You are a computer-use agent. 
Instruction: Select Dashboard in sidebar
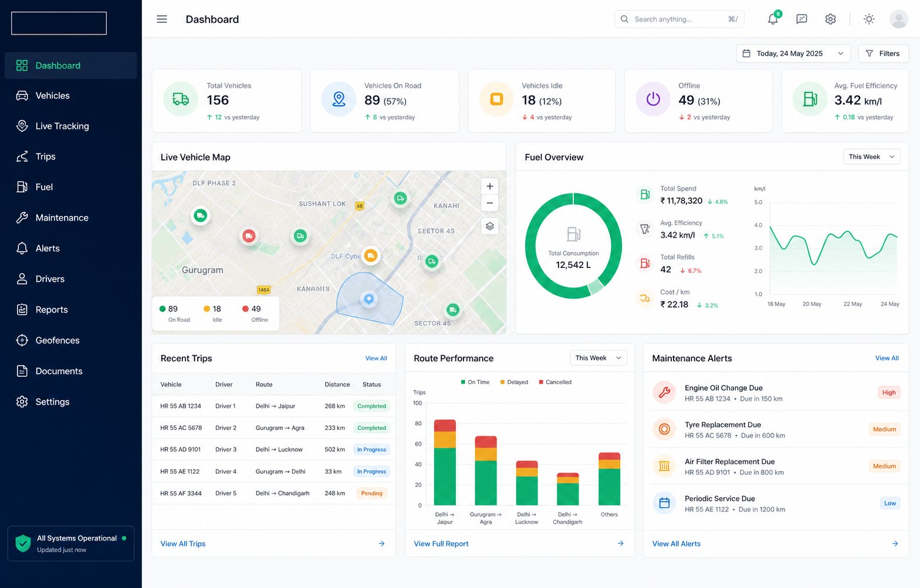pos(70,66)
